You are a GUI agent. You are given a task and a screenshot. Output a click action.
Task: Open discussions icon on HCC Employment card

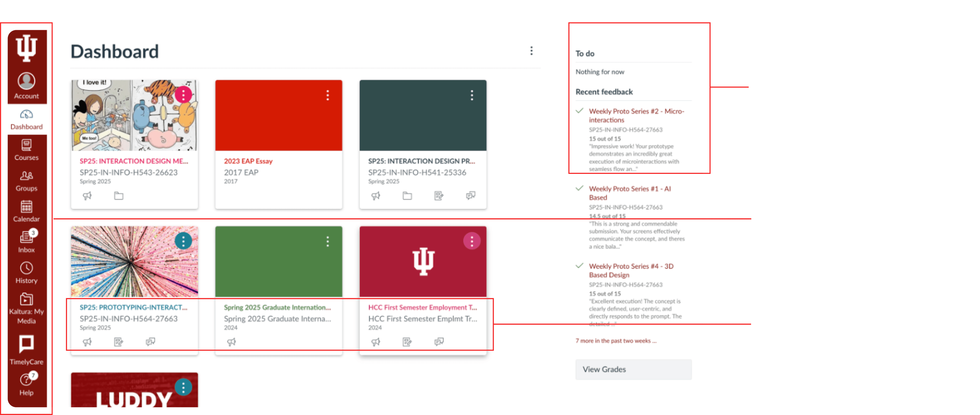(439, 342)
